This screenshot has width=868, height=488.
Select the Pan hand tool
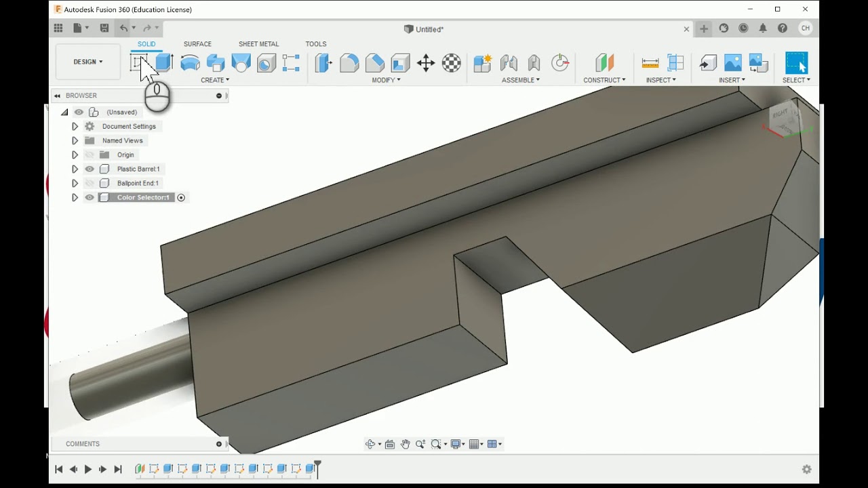[405, 444]
